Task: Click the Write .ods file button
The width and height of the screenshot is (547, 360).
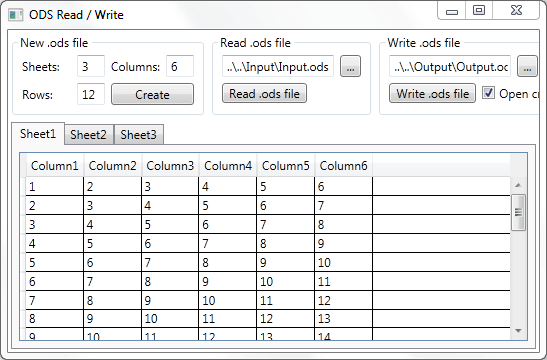Action: pos(433,93)
